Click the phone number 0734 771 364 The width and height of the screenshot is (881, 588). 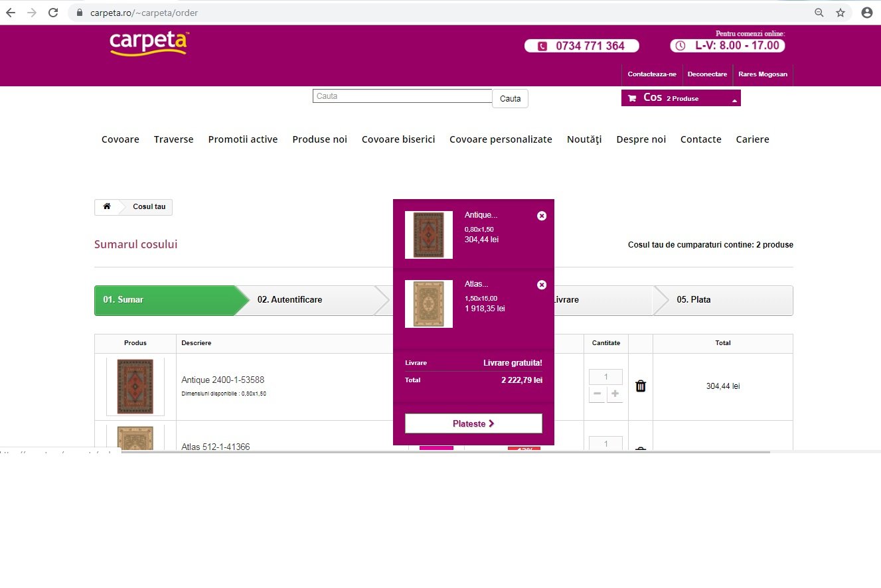click(x=582, y=46)
